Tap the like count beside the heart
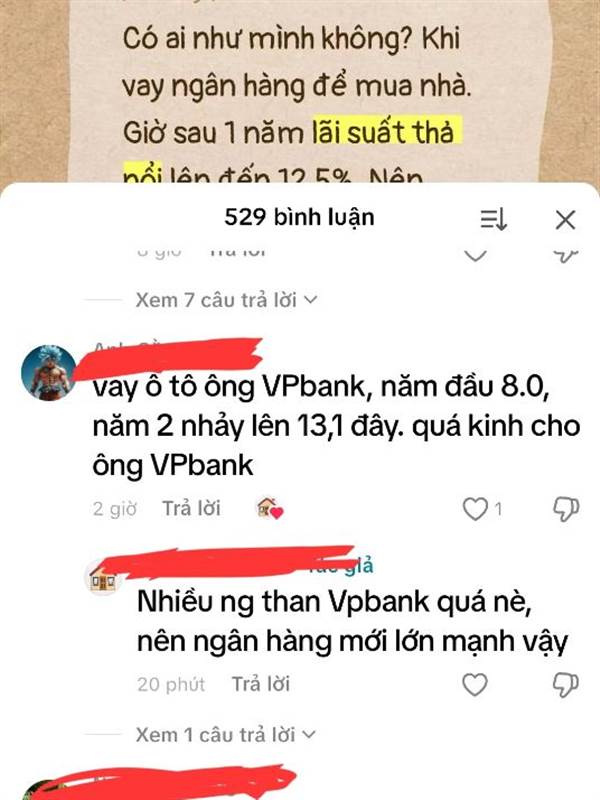The width and height of the screenshot is (600, 800). [x=498, y=509]
